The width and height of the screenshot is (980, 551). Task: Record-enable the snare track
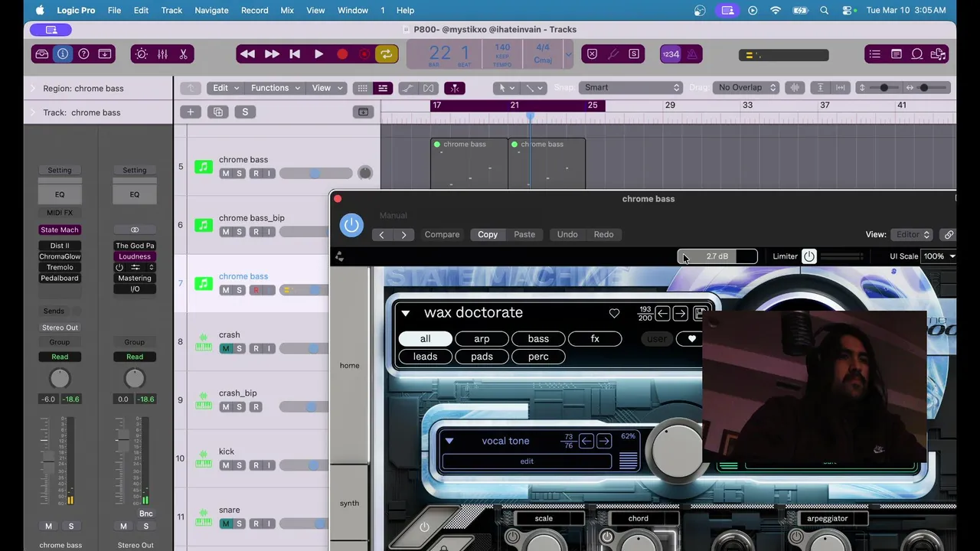point(256,523)
